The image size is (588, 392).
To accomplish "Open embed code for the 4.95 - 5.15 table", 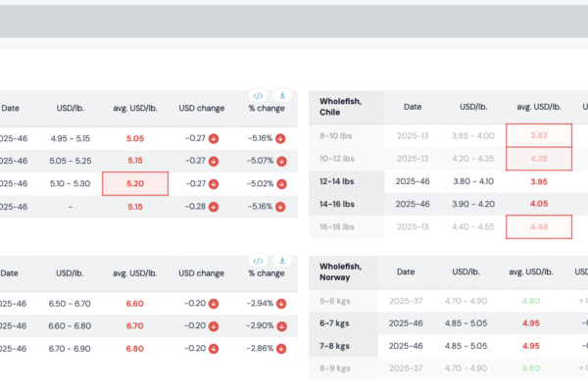I will coord(258,96).
